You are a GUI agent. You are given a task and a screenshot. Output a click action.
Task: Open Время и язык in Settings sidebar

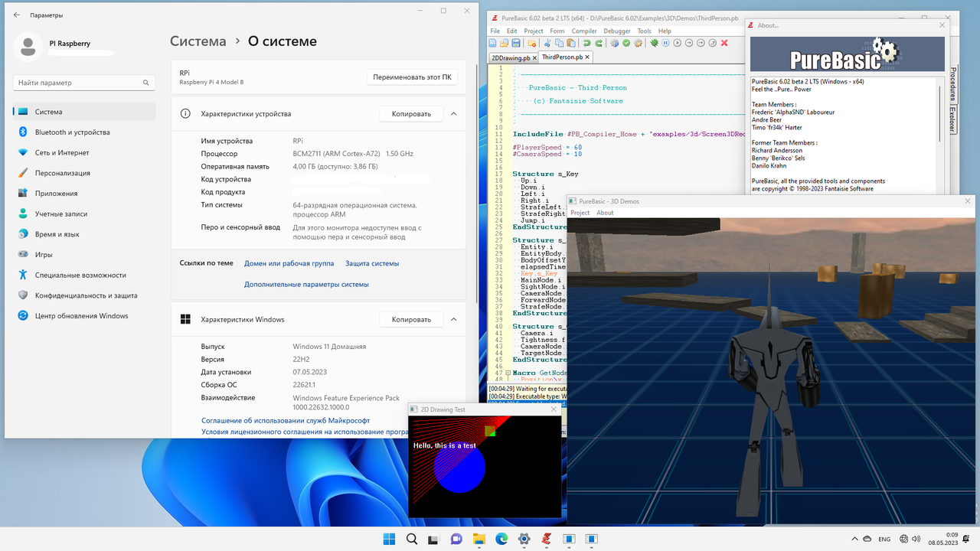[x=84, y=234]
